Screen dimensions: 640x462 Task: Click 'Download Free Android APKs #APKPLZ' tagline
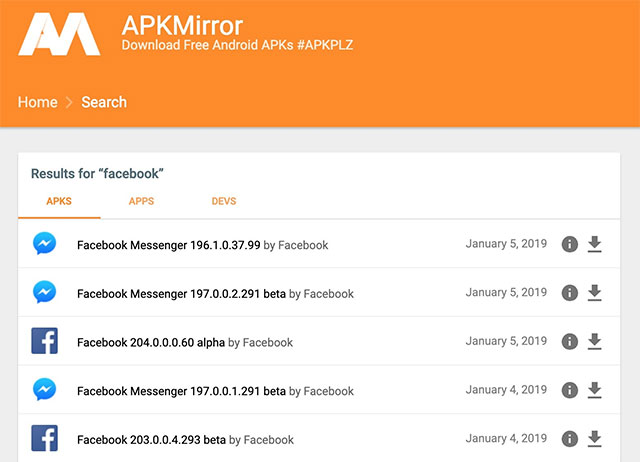[237, 45]
